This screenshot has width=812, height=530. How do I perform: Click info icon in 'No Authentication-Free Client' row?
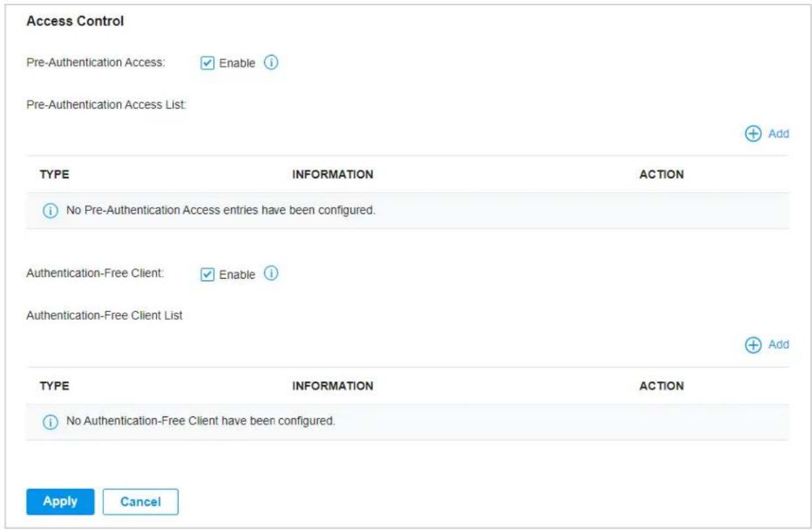[51, 422]
